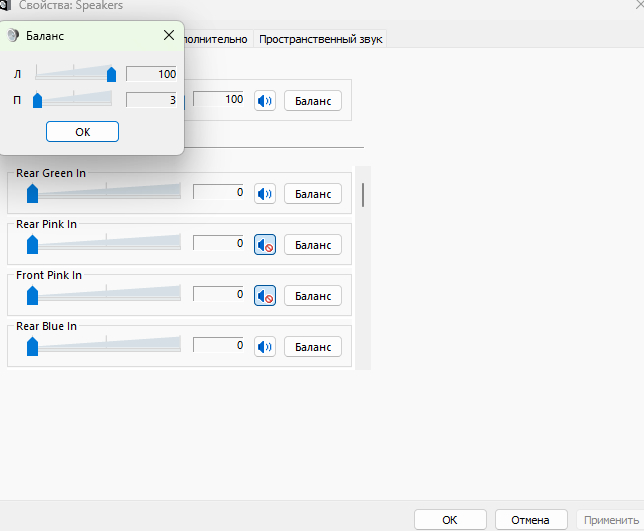Click the Rear Pink In level value field
This screenshot has height=531, width=644.
219,243
